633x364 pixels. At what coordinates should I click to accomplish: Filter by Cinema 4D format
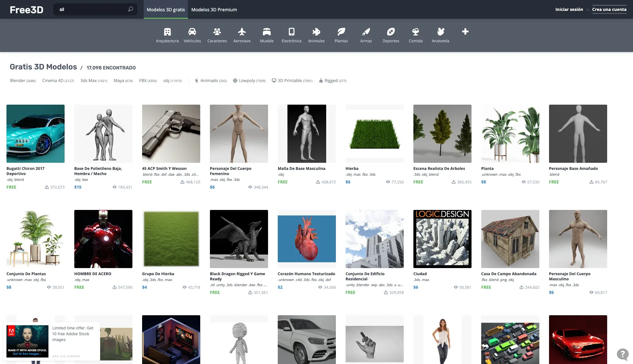point(58,81)
